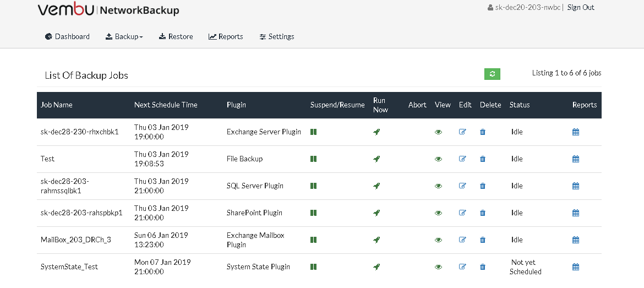Screen dimensions: 644x288
Task: View details of SQL Server Plugin job
Action: [438, 186]
